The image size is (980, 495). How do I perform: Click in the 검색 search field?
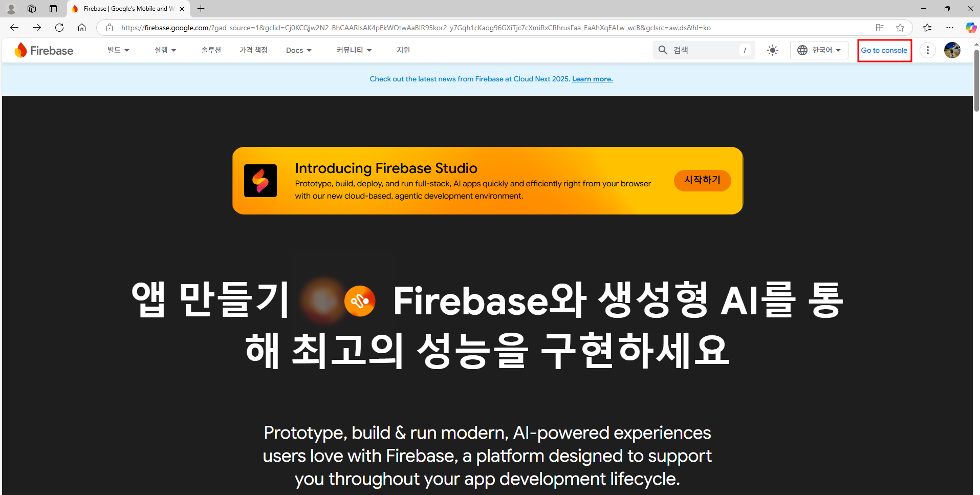click(x=704, y=50)
